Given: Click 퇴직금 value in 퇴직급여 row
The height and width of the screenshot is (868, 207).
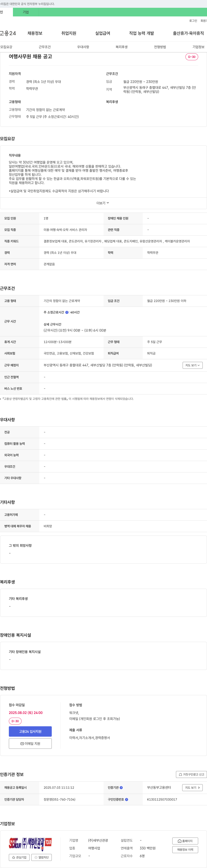Looking at the screenshot, I should tap(151, 353).
